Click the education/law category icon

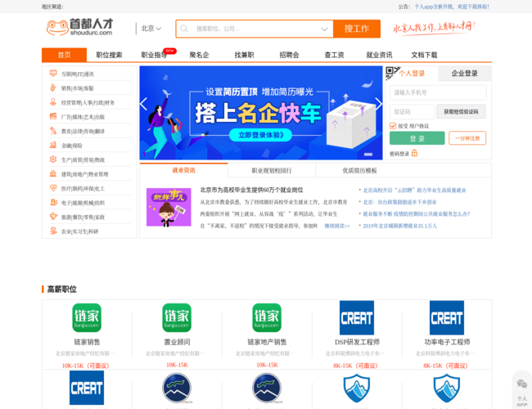pyautogui.click(x=53, y=131)
